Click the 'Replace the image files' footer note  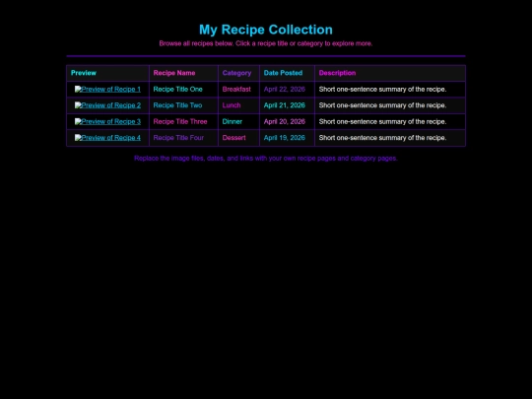(x=266, y=159)
